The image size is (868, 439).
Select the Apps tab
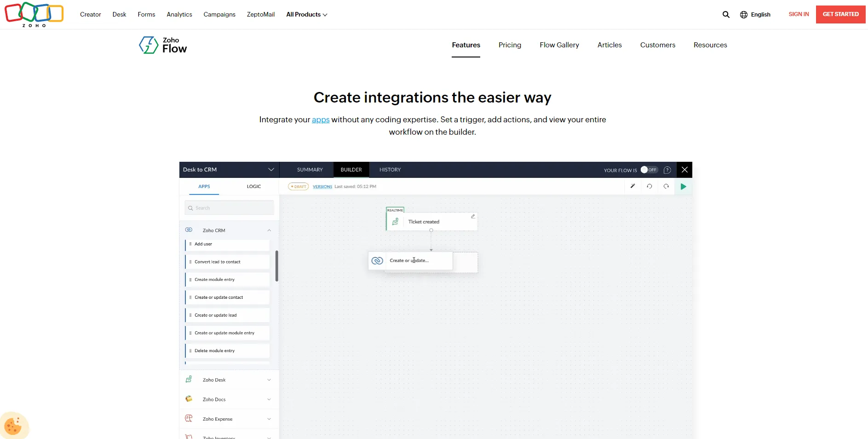tap(204, 187)
